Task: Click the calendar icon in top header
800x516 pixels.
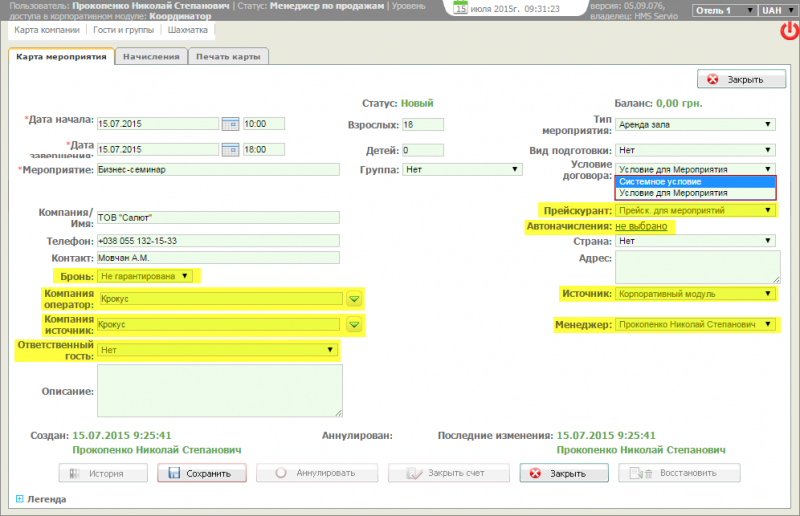Action: 461,9
